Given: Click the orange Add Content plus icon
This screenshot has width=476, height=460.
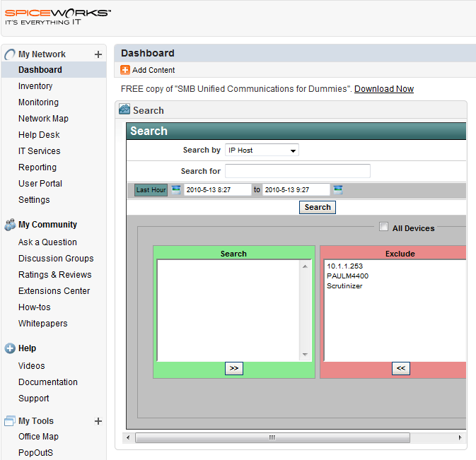Looking at the screenshot, I should click(124, 70).
